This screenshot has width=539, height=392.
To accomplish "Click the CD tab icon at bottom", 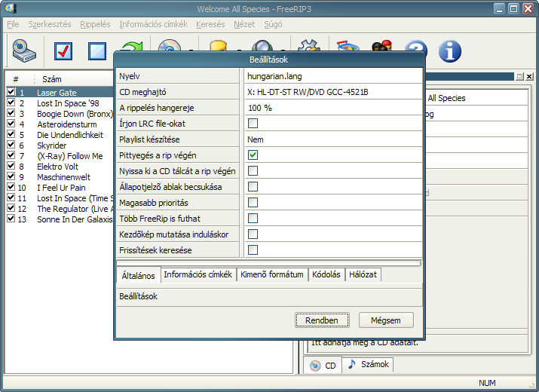I will point(315,365).
